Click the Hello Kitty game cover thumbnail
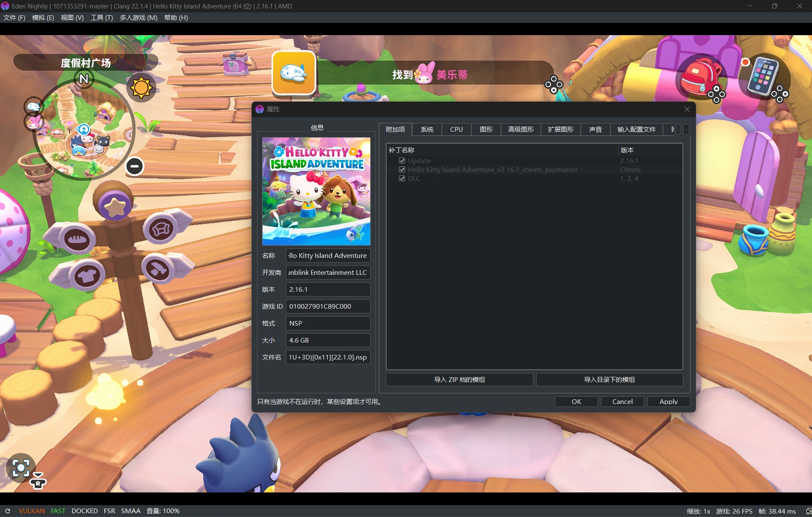Viewport: 812px width, 517px height. click(316, 191)
